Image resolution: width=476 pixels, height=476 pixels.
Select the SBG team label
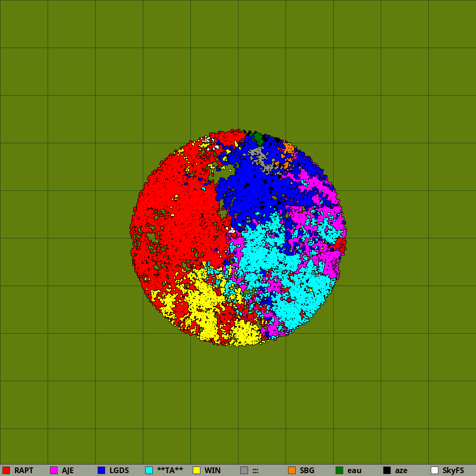click(307, 470)
